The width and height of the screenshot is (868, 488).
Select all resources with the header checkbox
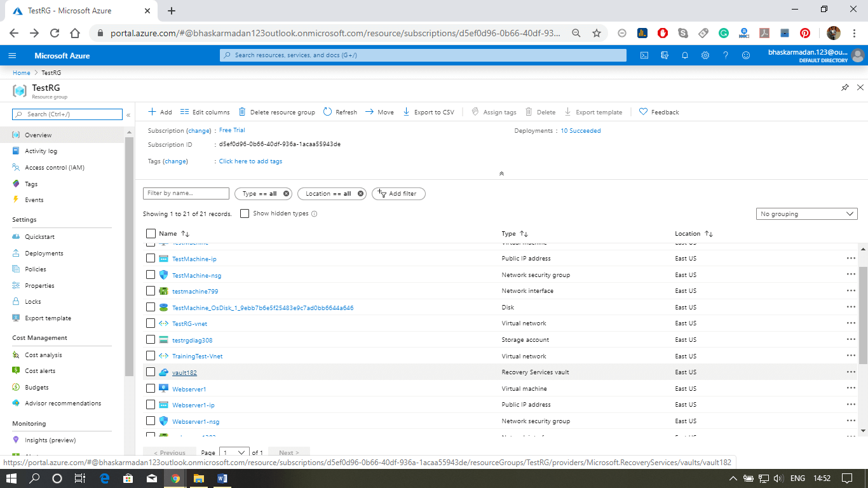point(151,233)
